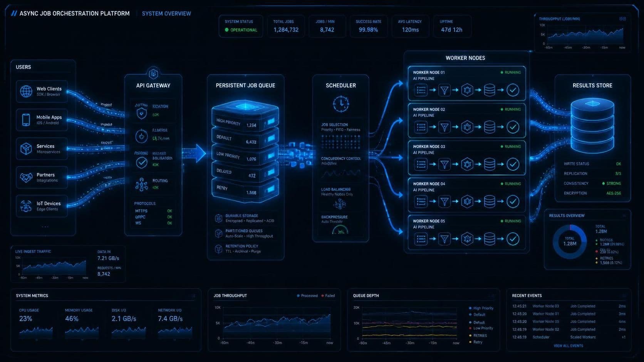The image size is (644, 362).
Task: Select the Low Priority queue layer showing 1,076
Action: pyautogui.click(x=245, y=156)
